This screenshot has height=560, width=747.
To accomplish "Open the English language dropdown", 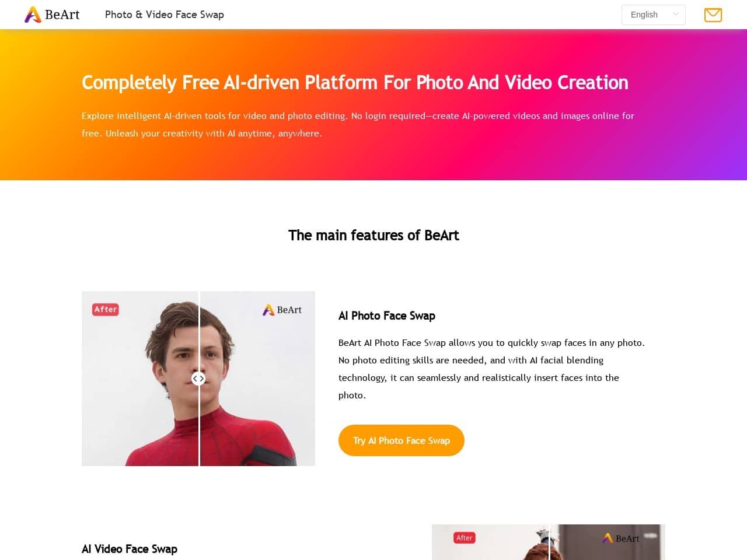I will point(654,15).
